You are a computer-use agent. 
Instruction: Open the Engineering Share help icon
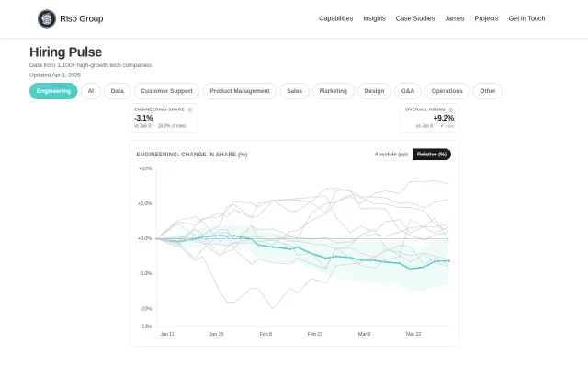[190, 109]
